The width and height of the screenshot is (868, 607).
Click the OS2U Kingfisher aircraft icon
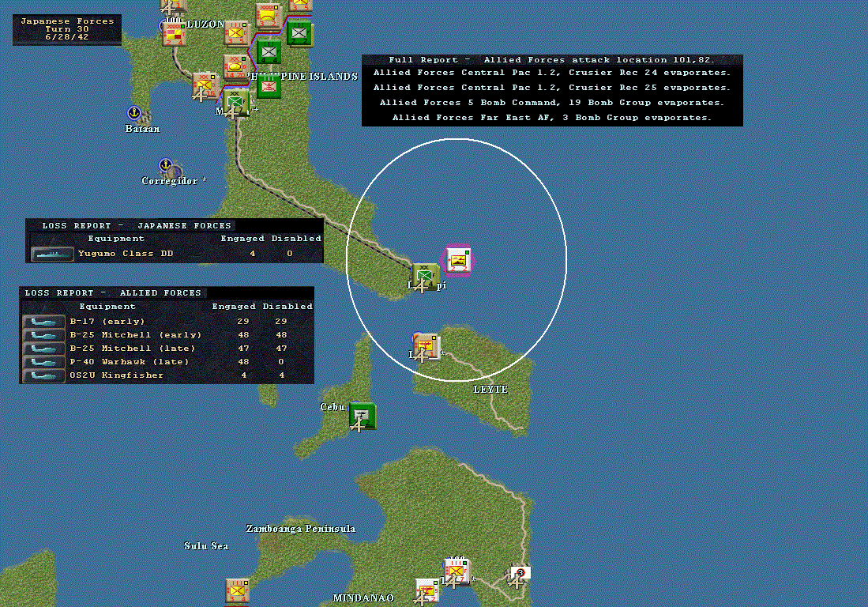pos(43,375)
